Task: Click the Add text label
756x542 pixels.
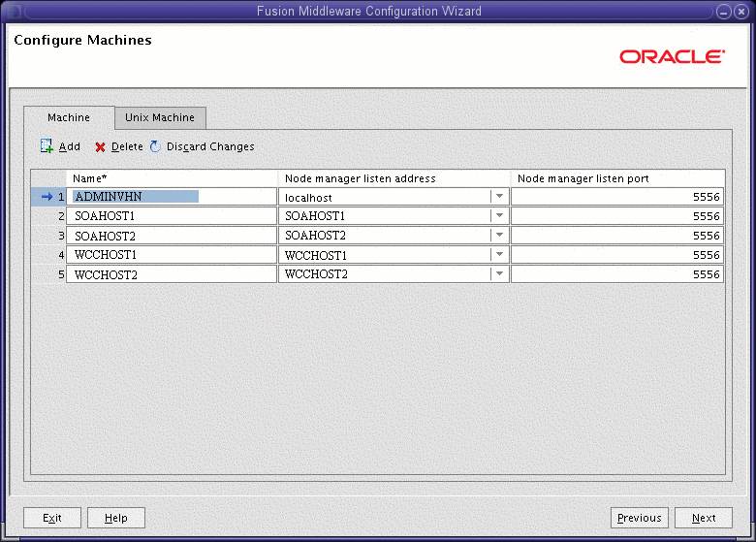Action: click(70, 146)
